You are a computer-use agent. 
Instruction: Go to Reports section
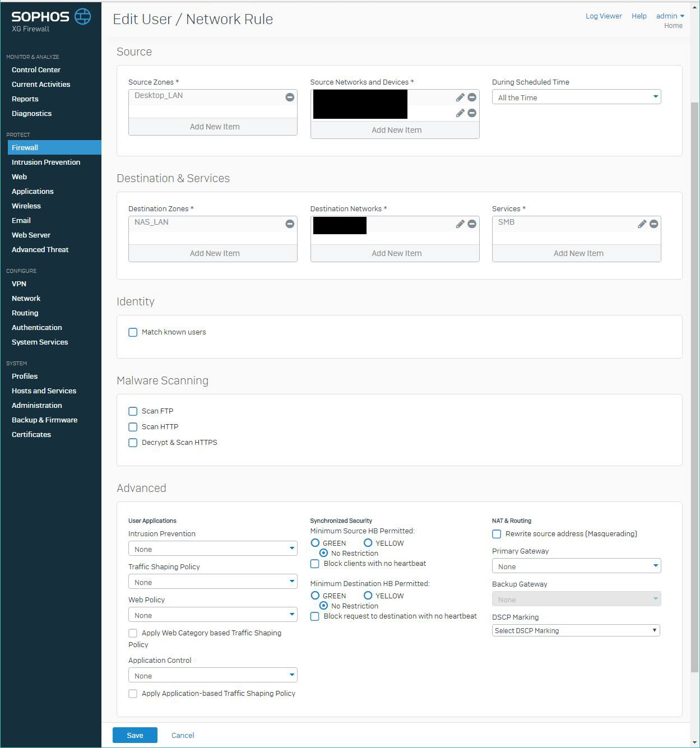pos(25,99)
